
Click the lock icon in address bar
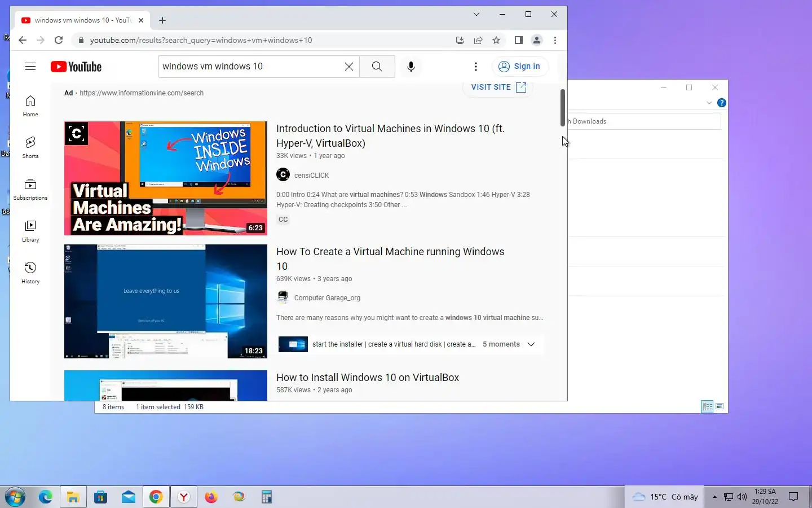point(81,40)
